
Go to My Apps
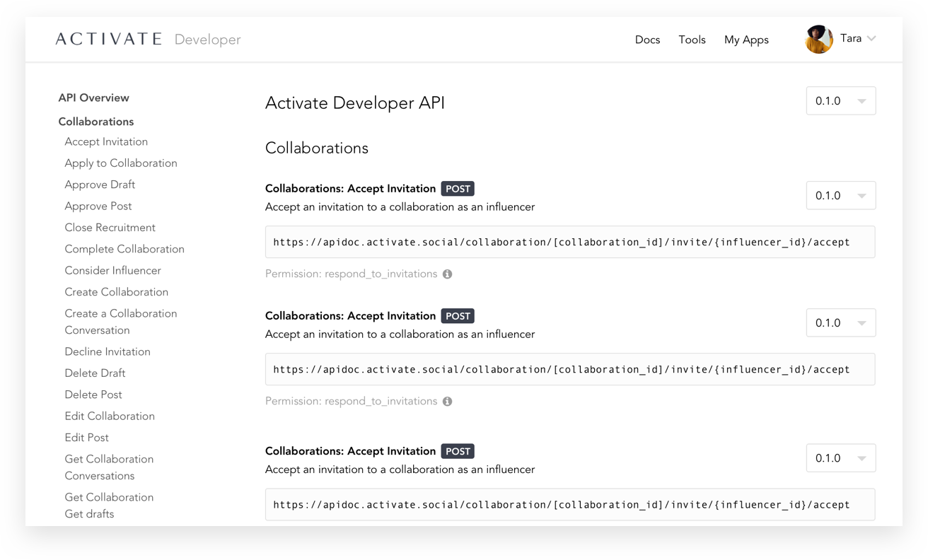point(746,40)
